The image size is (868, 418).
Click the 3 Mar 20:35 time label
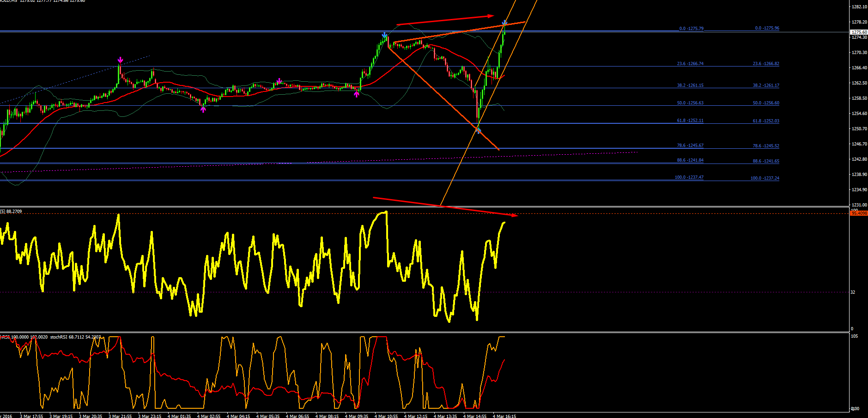pos(91,416)
